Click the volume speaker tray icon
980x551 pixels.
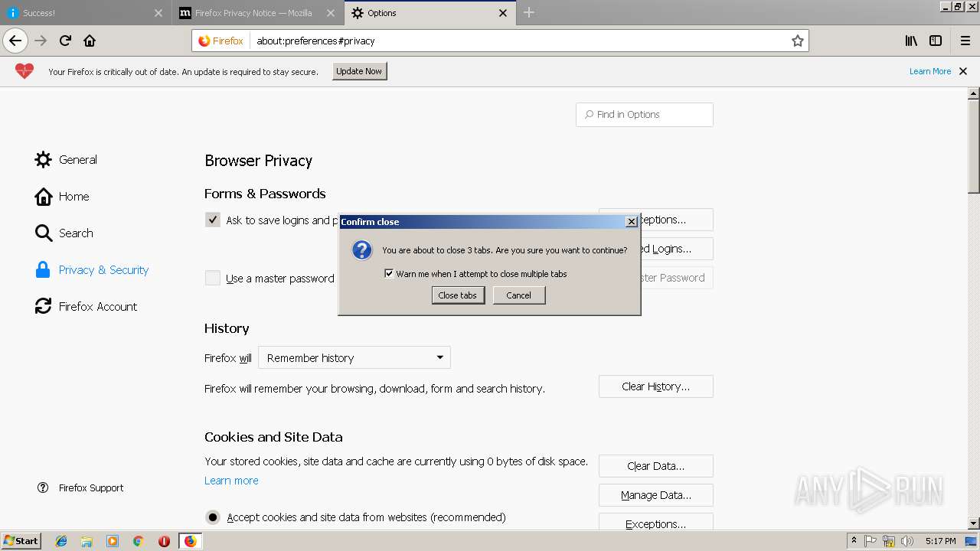[906, 541]
